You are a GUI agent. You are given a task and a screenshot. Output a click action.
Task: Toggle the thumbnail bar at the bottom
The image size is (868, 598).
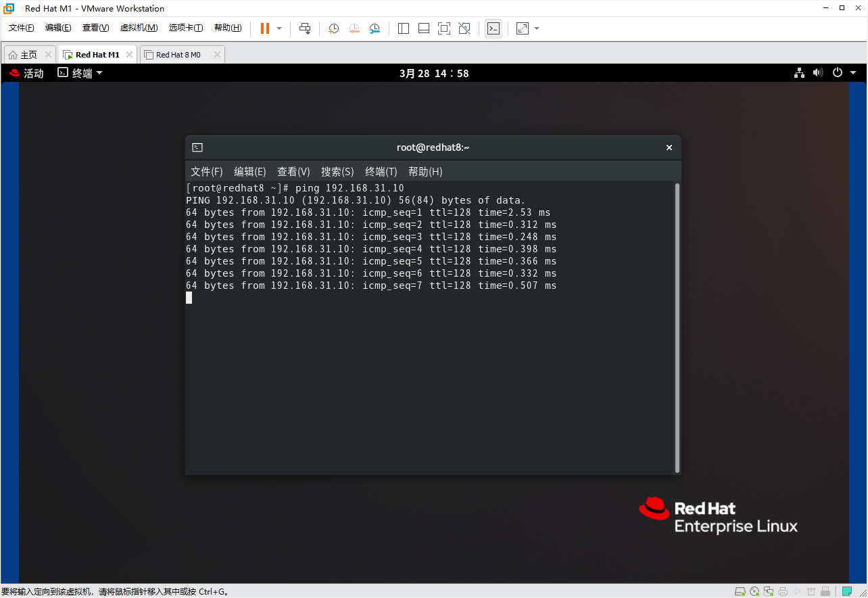pyautogui.click(x=424, y=28)
